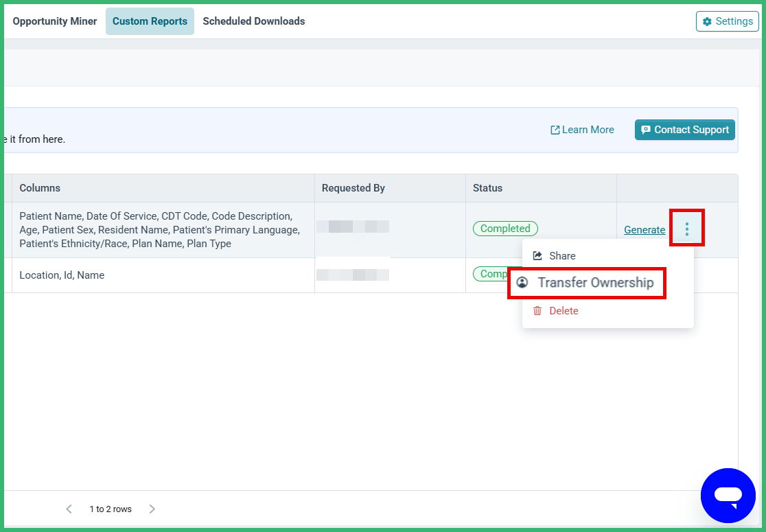766x532 pixels.
Task: Select Delete from the context menu
Action: (x=564, y=310)
